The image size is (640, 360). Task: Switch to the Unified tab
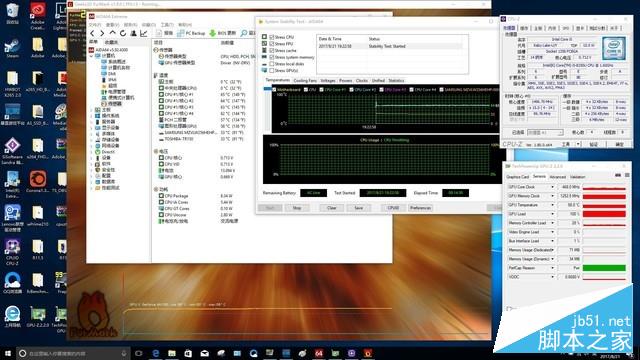378,80
